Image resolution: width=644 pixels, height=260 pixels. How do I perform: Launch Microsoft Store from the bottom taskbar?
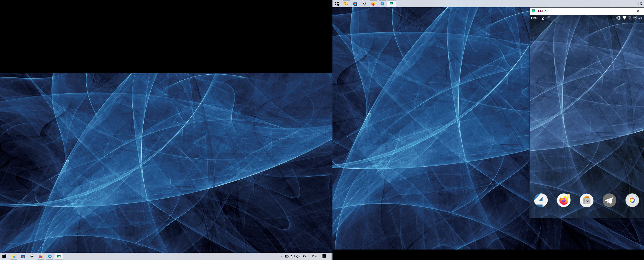tap(23, 256)
